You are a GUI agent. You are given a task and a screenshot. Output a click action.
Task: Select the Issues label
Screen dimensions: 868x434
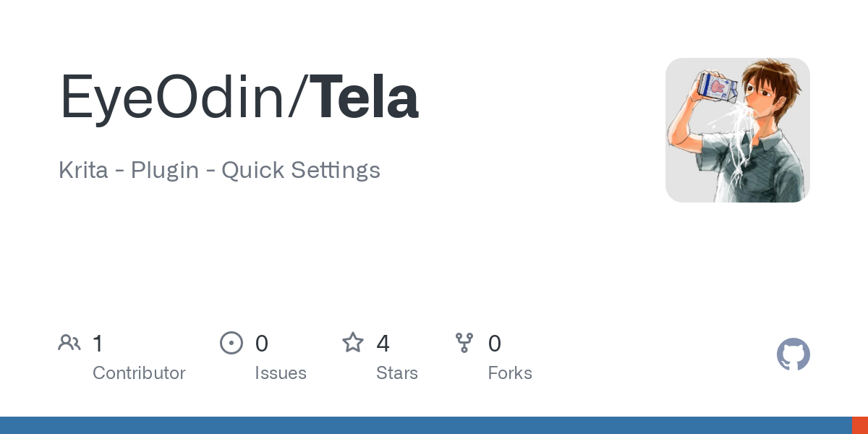point(281,373)
